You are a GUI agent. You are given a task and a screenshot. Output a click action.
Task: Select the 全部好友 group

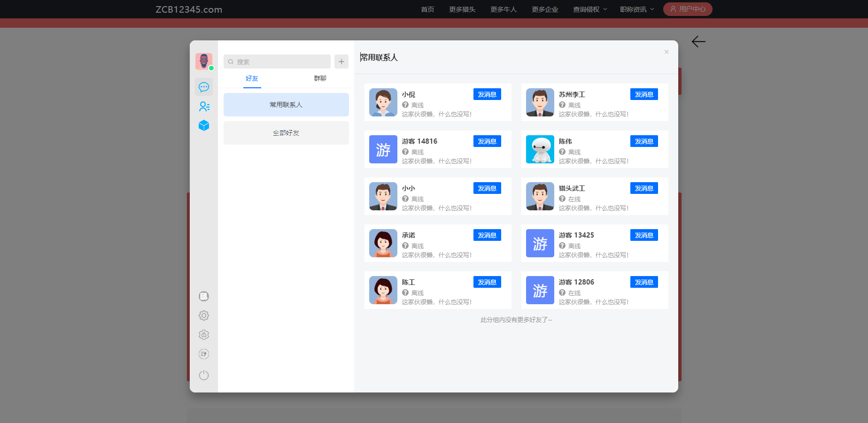pos(286,133)
